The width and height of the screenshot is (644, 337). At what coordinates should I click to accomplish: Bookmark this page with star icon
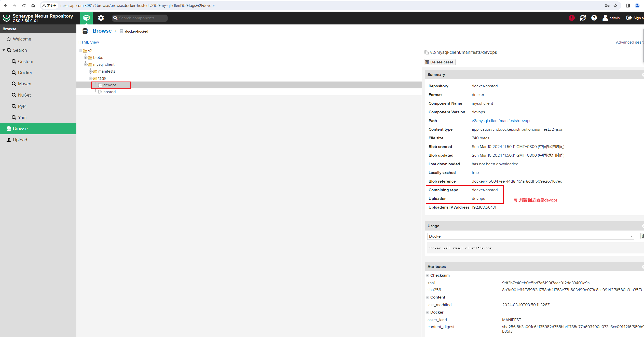tap(615, 5)
